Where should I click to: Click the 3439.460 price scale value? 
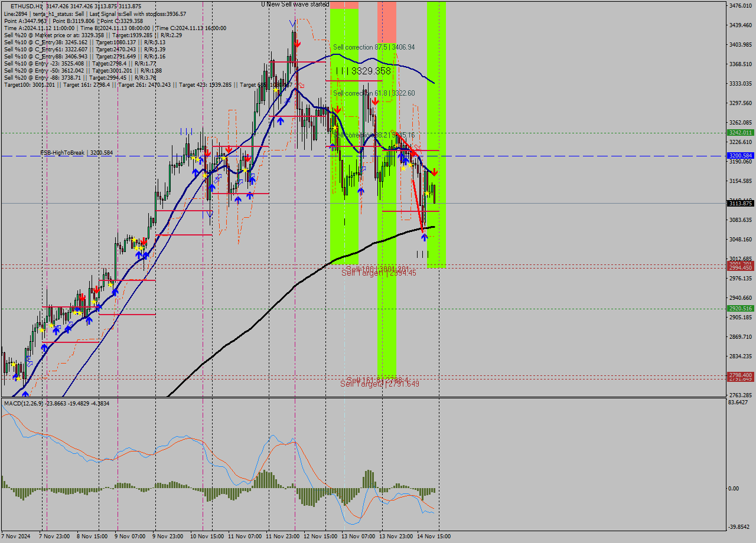coord(741,25)
